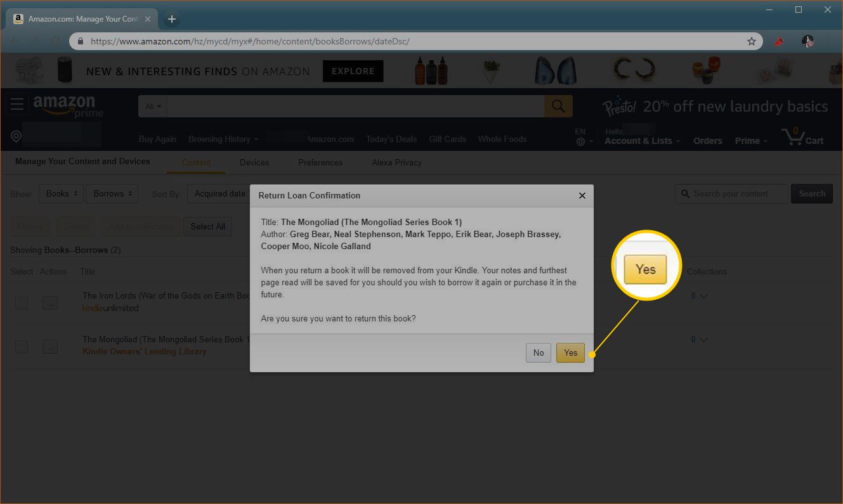Click the kindleunlimited label
The width and height of the screenshot is (843, 504).
[x=110, y=308]
